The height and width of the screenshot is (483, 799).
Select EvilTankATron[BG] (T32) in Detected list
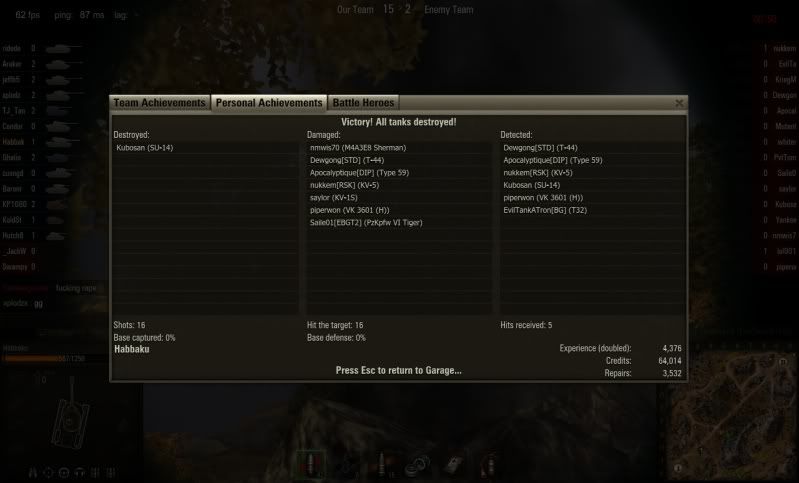coord(545,210)
